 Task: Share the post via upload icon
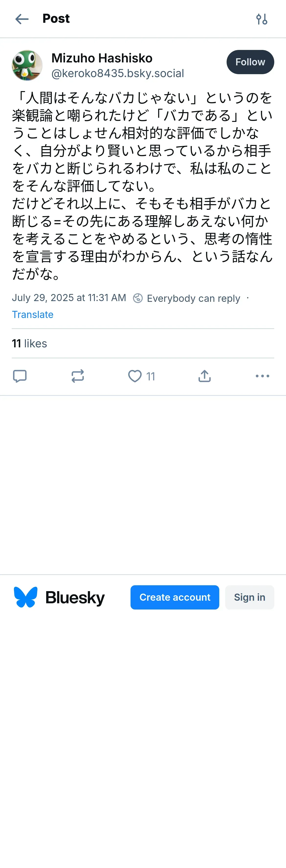205,376
